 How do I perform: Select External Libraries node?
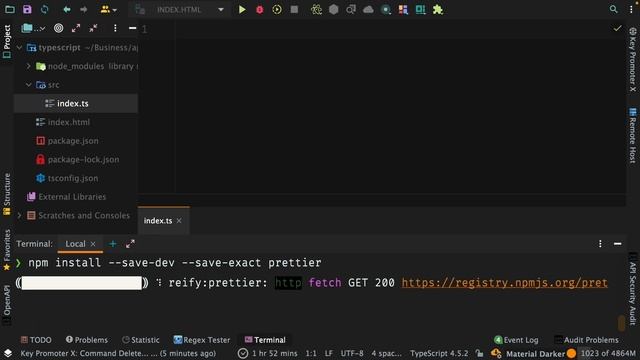coord(72,197)
